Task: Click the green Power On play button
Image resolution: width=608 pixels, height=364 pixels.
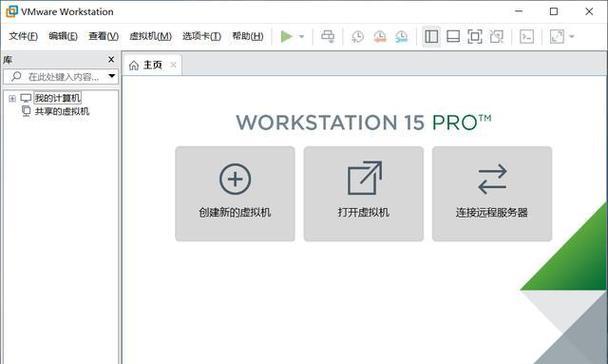Action: (x=286, y=36)
